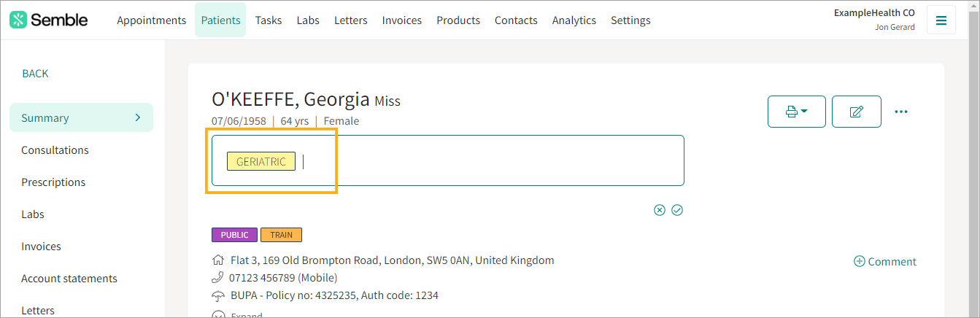
Task: Expand the Summary sidebar chevron
Action: coord(138,117)
